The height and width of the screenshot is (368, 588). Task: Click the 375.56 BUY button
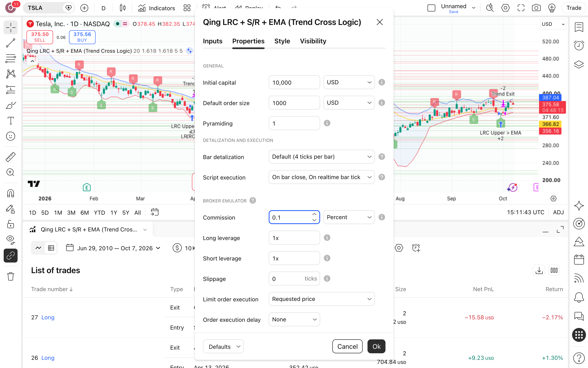pos(82,37)
